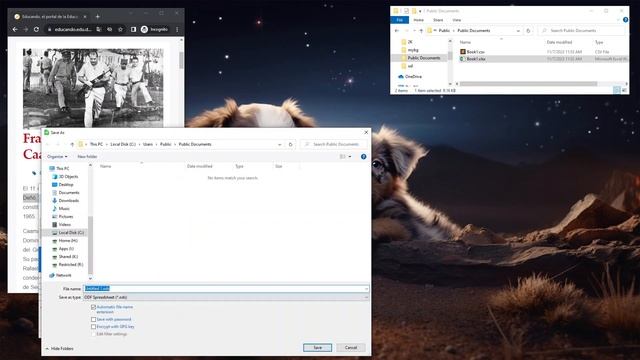Viewport: 640px width, 360px height.
Task: Open Explorer recent locations dropdown
Action: pyautogui.click(x=414, y=31)
